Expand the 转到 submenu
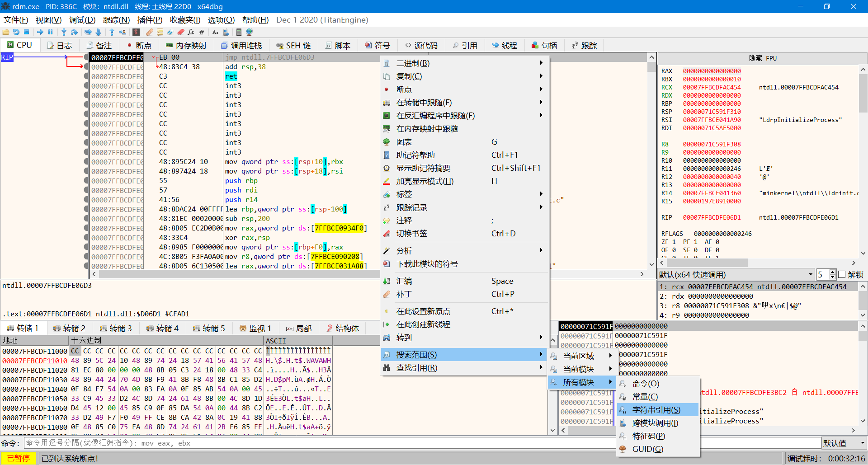The width and height of the screenshot is (868, 465). [x=466, y=338]
